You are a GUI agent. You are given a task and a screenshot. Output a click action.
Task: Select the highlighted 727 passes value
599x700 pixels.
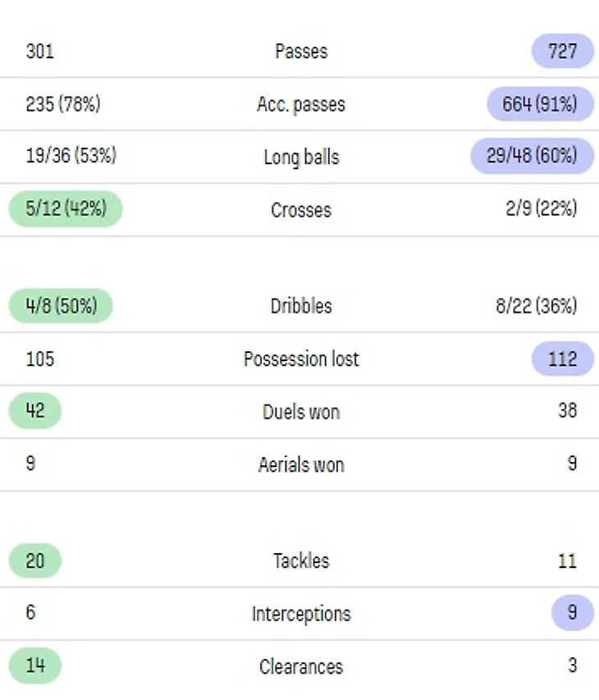(x=562, y=52)
